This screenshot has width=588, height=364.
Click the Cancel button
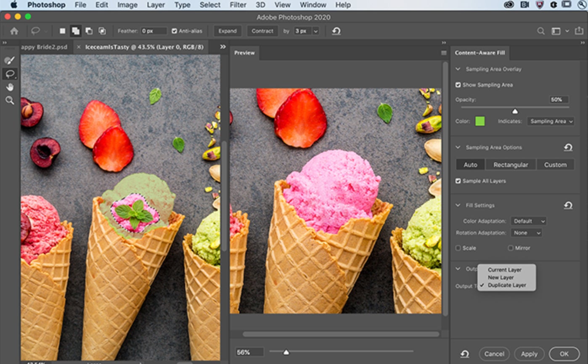pos(494,354)
